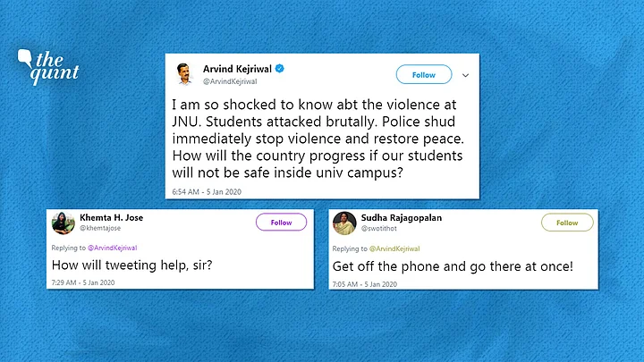Image resolution: width=644 pixels, height=362 pixels.
Task: Follow Khemta H. Jose
Action: (x=282, y=222)
